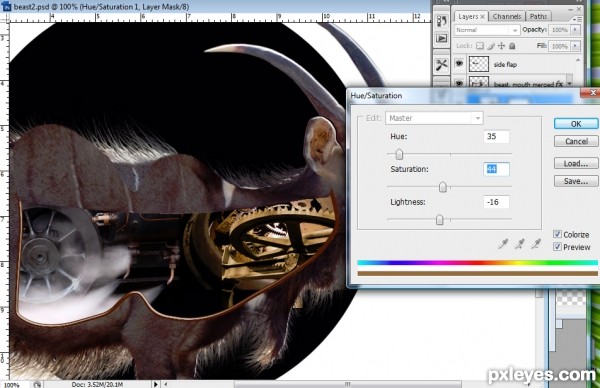Click the Fill 100% field

559,46
